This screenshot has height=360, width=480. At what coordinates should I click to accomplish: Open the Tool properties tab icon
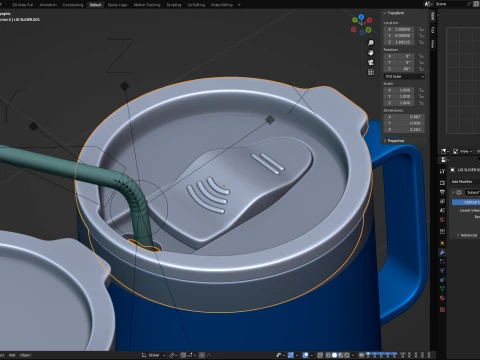(442, 171)
